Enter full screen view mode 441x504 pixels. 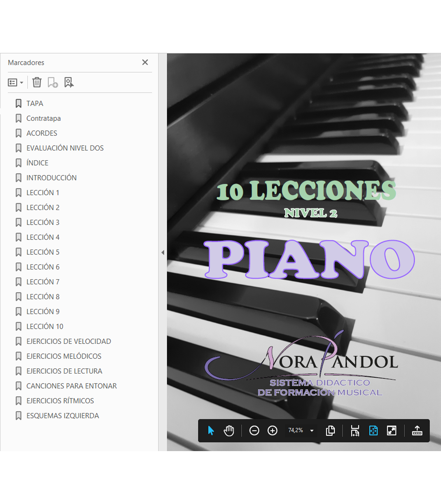[392, 431]
